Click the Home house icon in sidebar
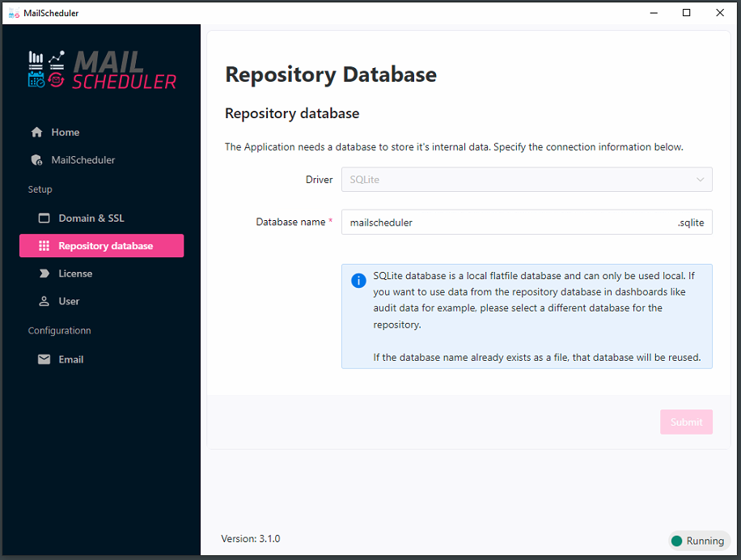This screenshot has width=741, height=560. coord(37,133)
